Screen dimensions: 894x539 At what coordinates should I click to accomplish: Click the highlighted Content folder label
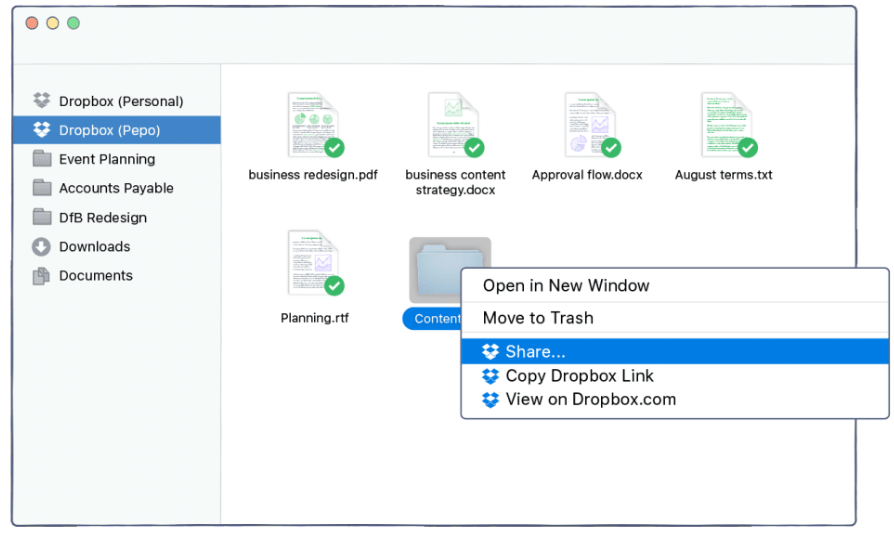click(x=433, y=318)
